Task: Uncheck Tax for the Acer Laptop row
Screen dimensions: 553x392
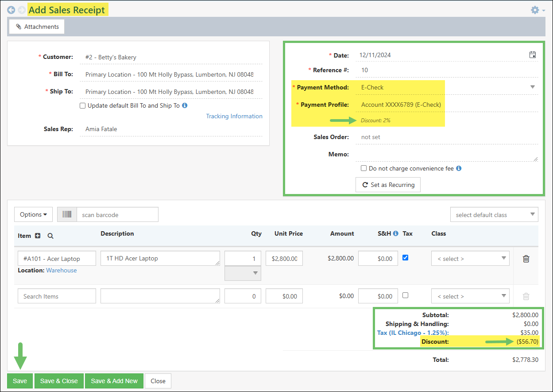Action: (405, 257)
